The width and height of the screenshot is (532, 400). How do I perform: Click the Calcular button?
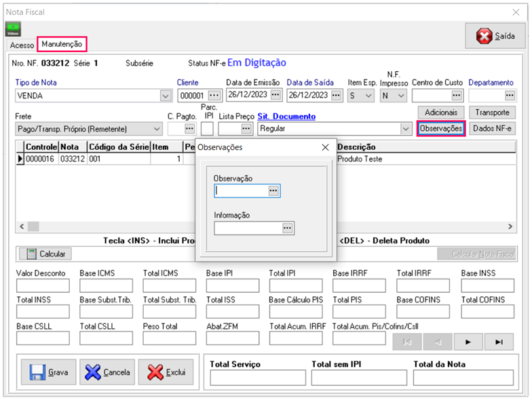tap(45, 254)
